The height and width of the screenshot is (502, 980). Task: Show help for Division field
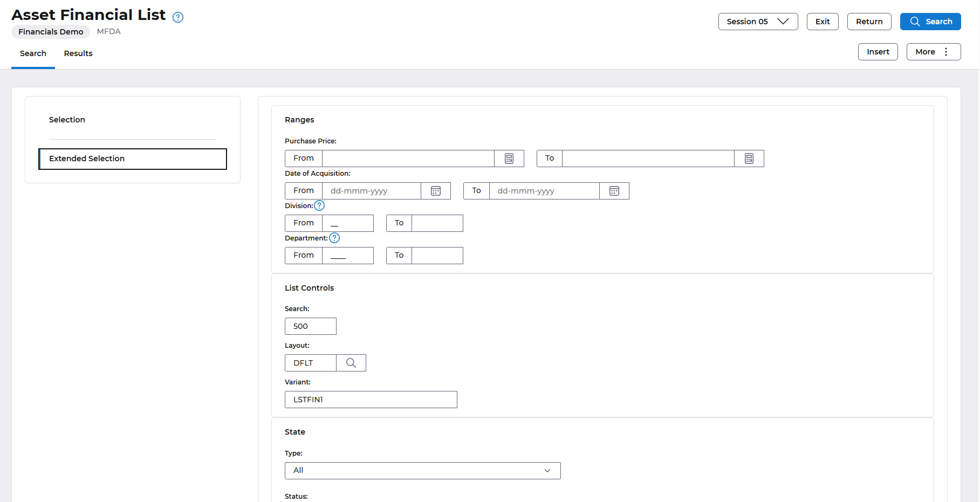(319, 205)
